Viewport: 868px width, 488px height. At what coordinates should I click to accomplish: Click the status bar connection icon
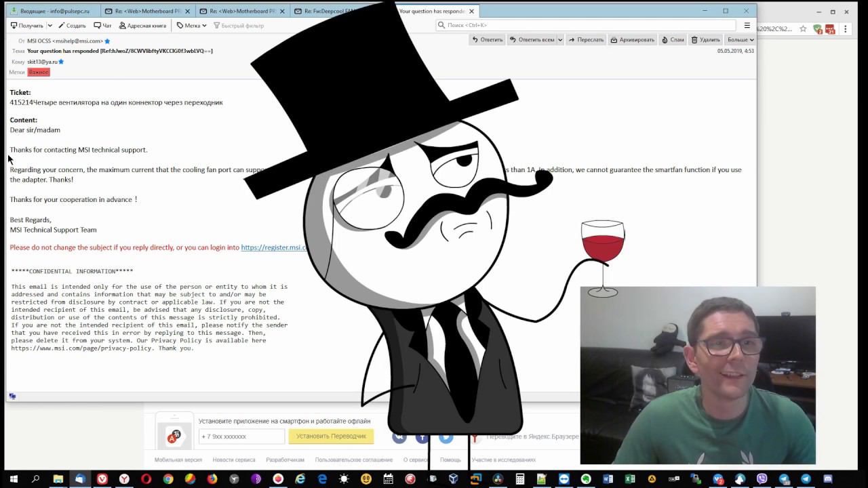[x=12, y=396]
